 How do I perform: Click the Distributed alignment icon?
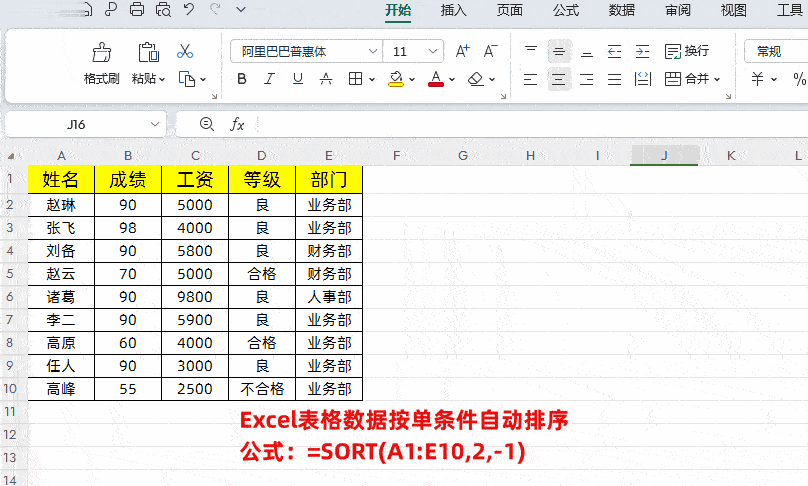click(643, 79)
